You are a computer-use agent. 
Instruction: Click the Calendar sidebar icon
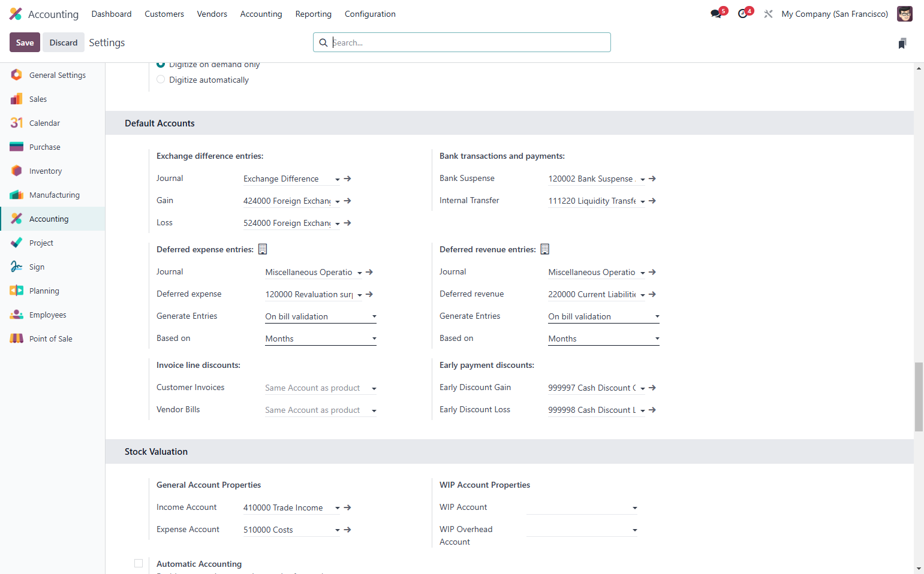click(17, 123)
